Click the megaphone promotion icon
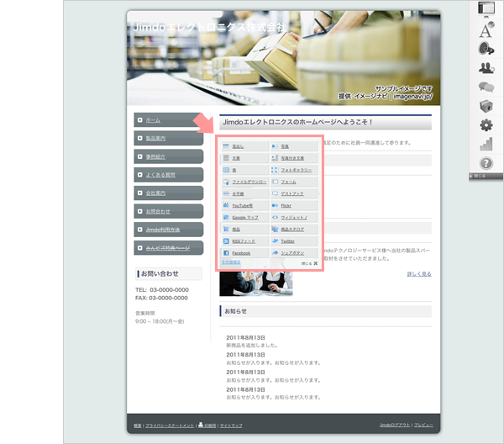 (x=486, y=49)
